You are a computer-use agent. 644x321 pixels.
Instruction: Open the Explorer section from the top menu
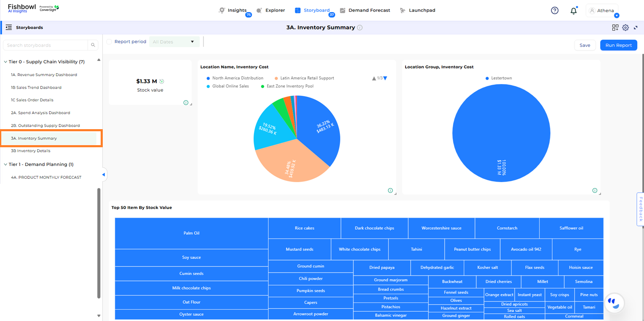point(275,10)
